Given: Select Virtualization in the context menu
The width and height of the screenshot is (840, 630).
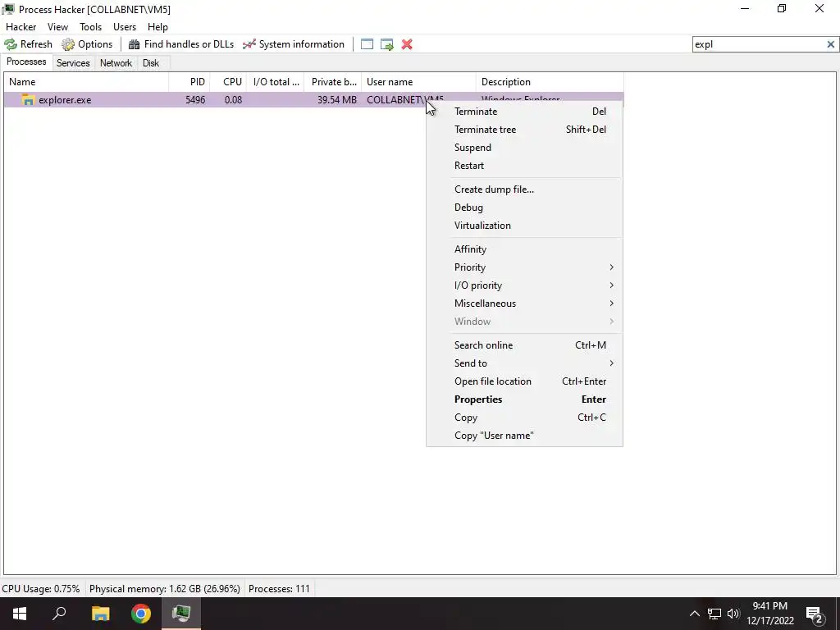Looking at the screenshot, I should click(524, 226).
